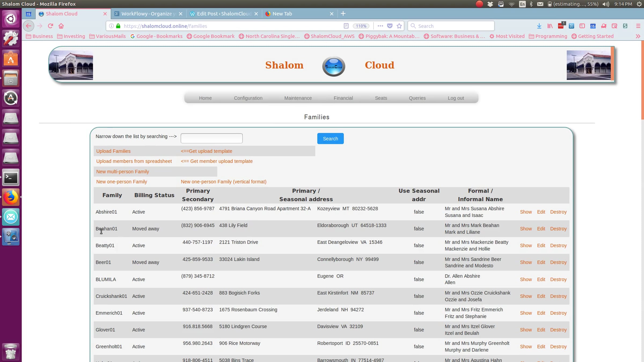Viewport: 644px width, 362px height.
Task: Open the Queries menu
Action: coord(417,98)
